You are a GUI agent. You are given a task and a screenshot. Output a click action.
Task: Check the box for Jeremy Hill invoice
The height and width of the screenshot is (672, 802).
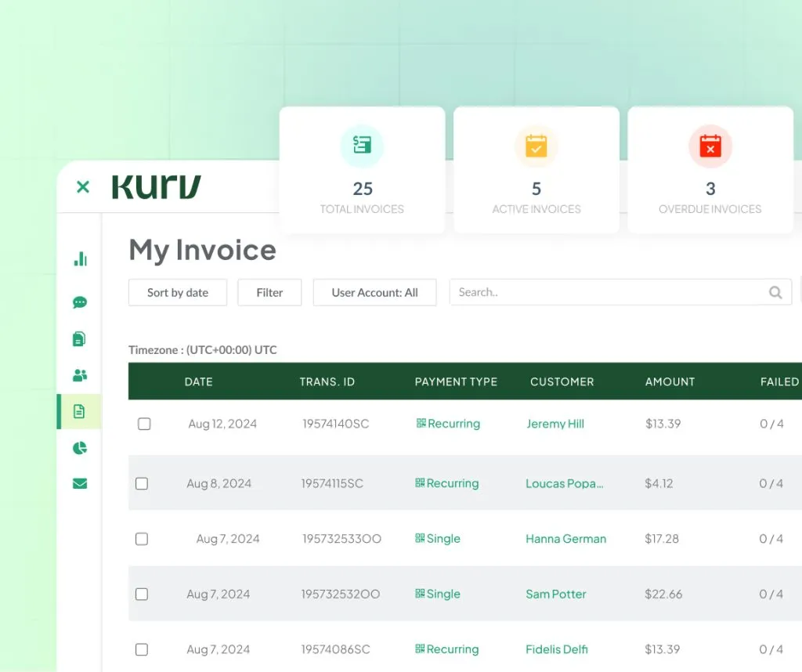(x=144, y=424)
